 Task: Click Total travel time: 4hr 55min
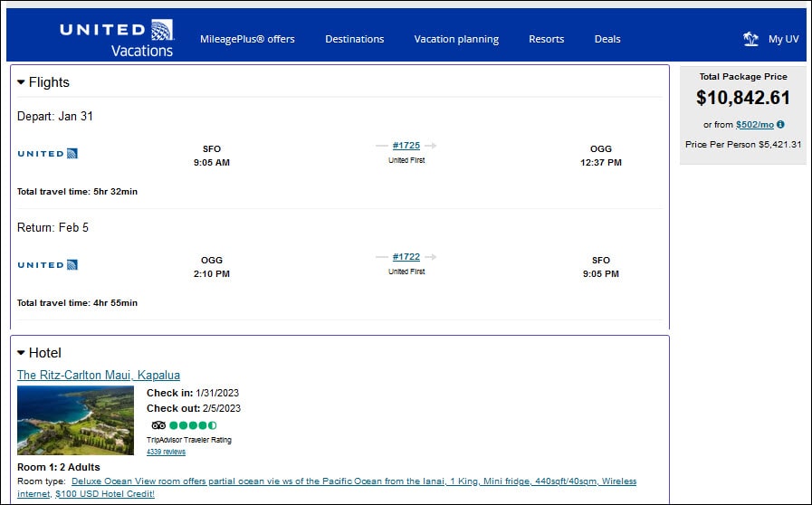click(77, 303)
